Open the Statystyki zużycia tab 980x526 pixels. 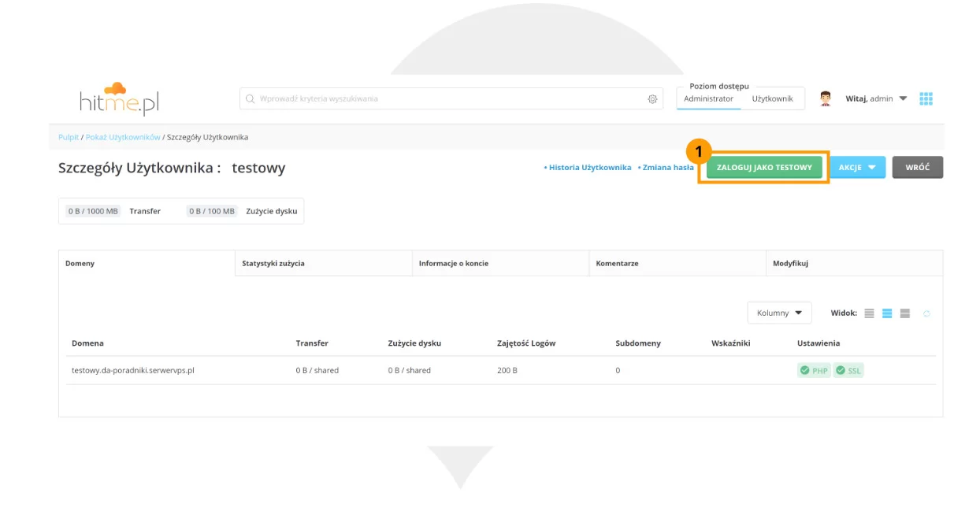point(324,263)
